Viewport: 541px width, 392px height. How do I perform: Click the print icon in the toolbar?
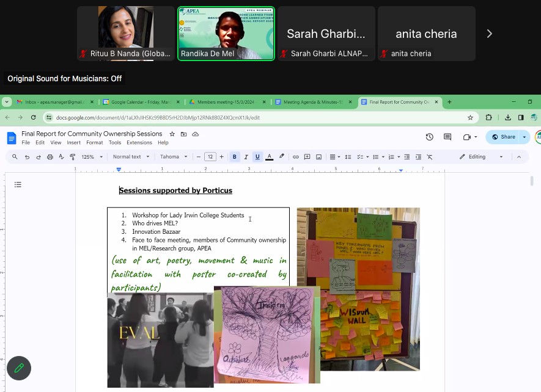(x=50, y=157)
